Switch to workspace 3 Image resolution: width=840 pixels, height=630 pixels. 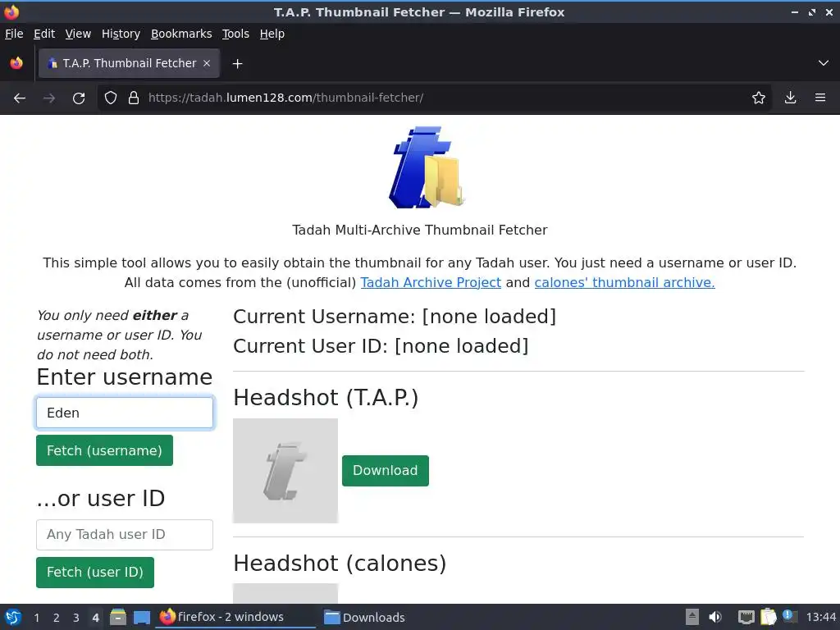coord(76,618)
